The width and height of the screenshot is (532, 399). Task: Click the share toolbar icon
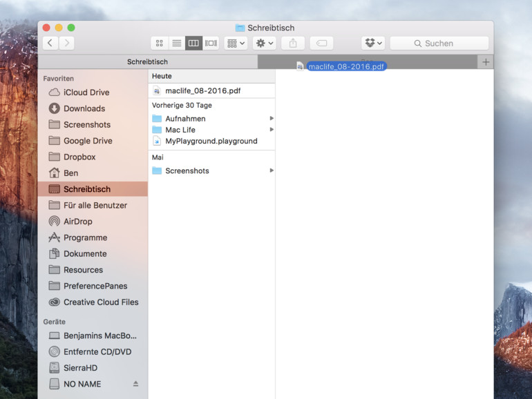pyautogui.click(x=293, y=43)
